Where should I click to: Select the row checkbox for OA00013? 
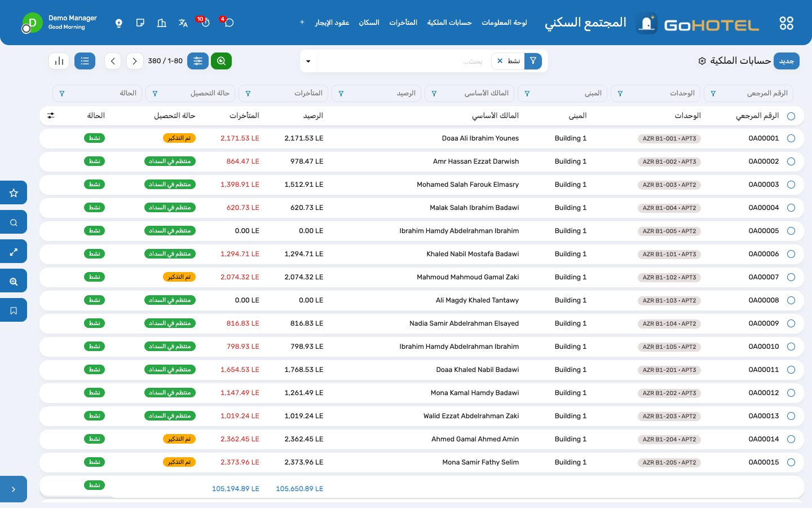(791, 416)
